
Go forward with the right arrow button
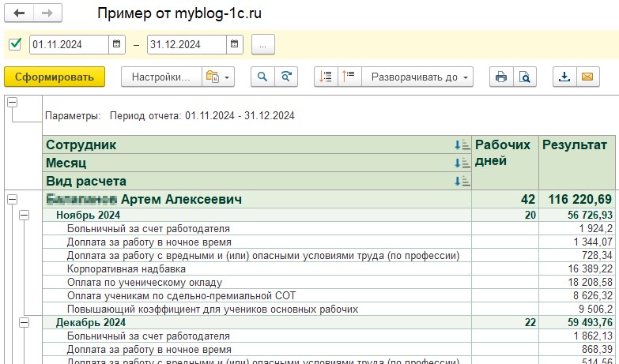point(47,13)
